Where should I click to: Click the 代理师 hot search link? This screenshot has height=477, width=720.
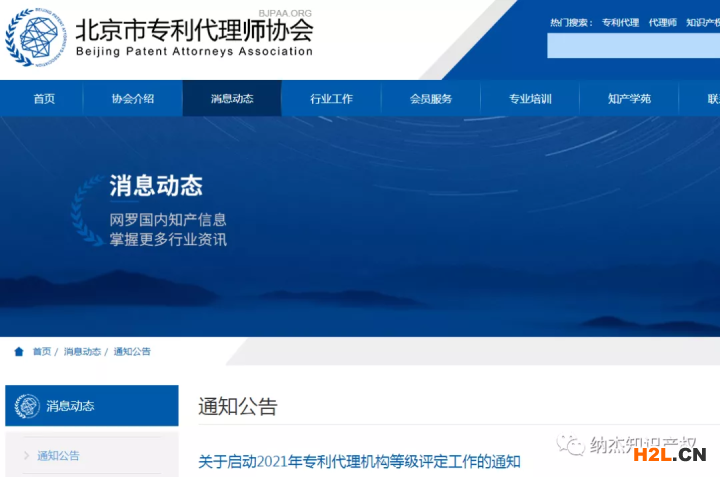(x=662, y=22)
